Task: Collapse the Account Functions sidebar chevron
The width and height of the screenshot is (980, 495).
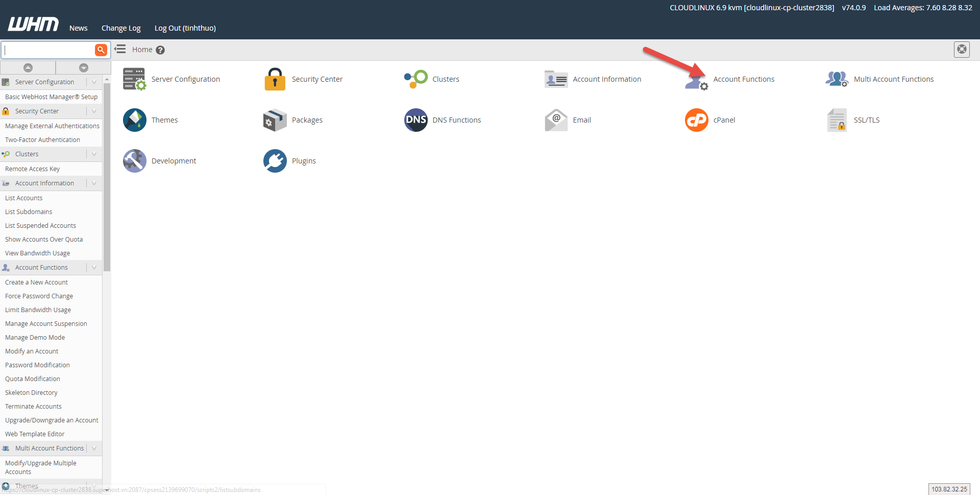Action: click(94, 268)
